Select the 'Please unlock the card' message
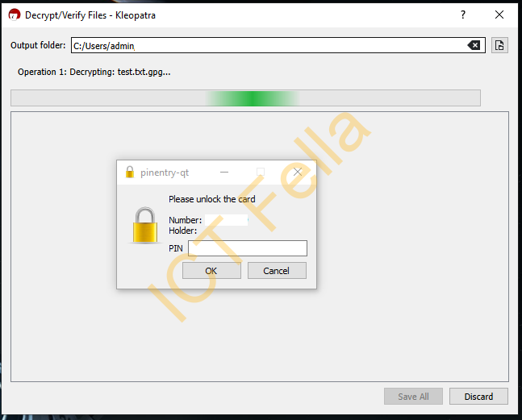Screen dimensions: 522x420 coord(211,199)
